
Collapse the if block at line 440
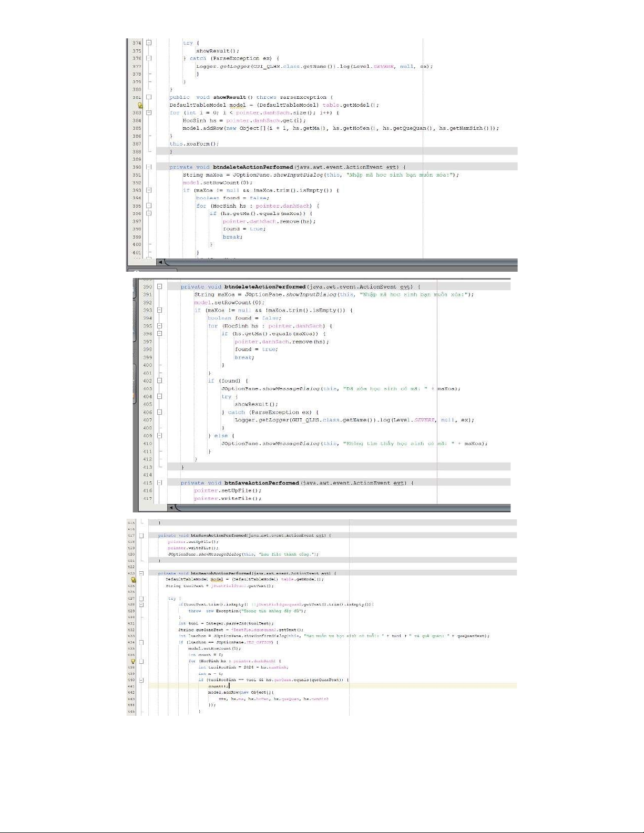tap(141, 680)
